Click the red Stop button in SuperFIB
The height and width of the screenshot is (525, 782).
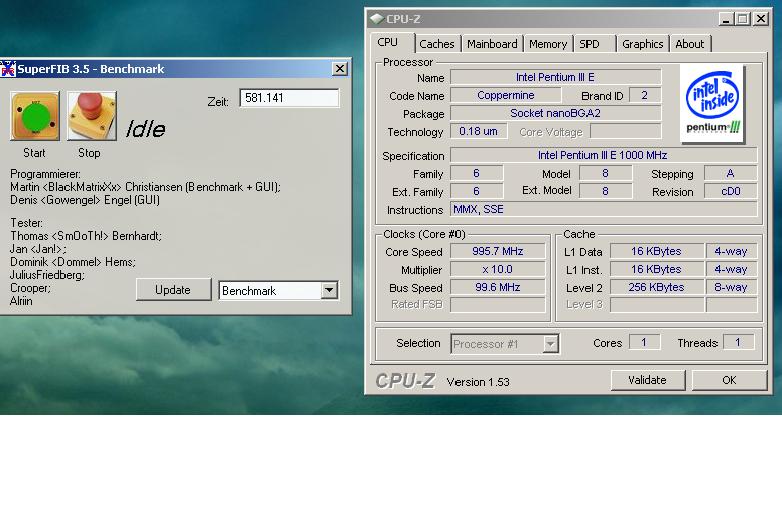tap(92, 116)
